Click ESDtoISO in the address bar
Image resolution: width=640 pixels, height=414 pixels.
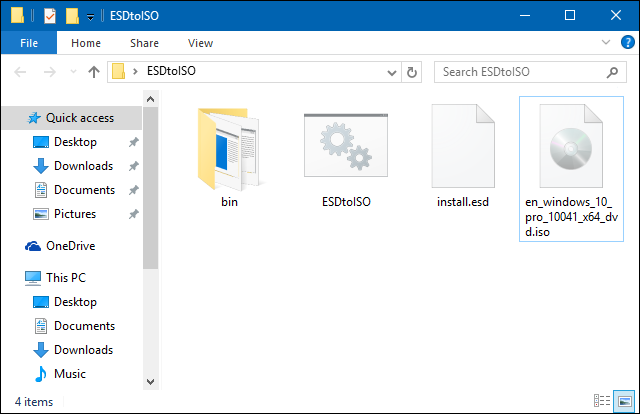pos(171,71)
